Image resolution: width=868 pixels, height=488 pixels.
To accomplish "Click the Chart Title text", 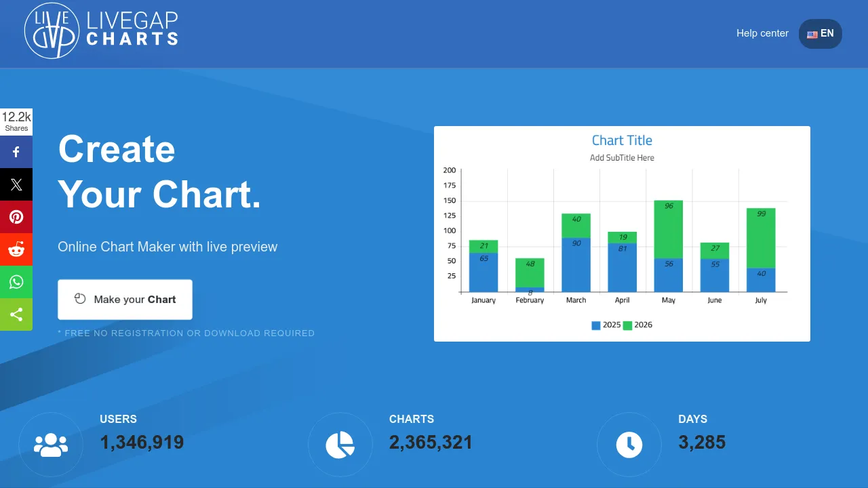I will click(622, 140).
